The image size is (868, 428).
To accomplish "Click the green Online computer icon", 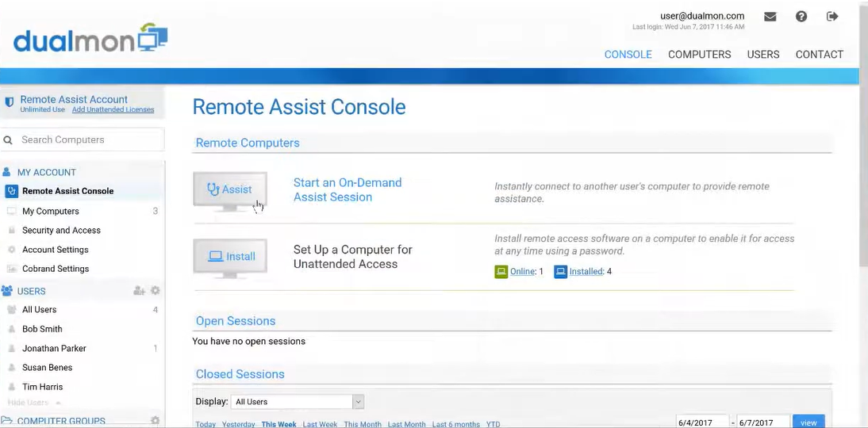I will [501, 272].
